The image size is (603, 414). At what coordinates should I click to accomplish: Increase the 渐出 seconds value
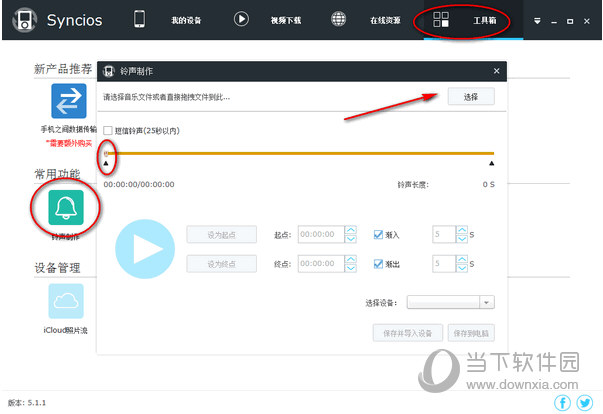point(462,259)
